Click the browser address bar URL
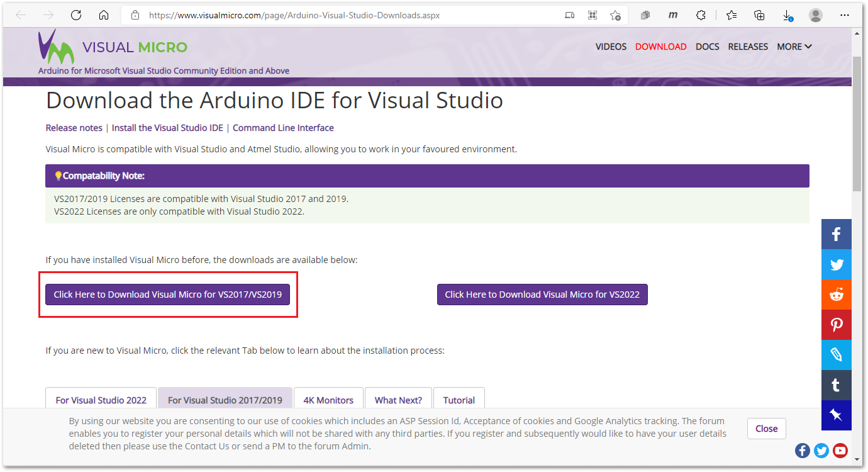The image size is (868, 472). 294,16
